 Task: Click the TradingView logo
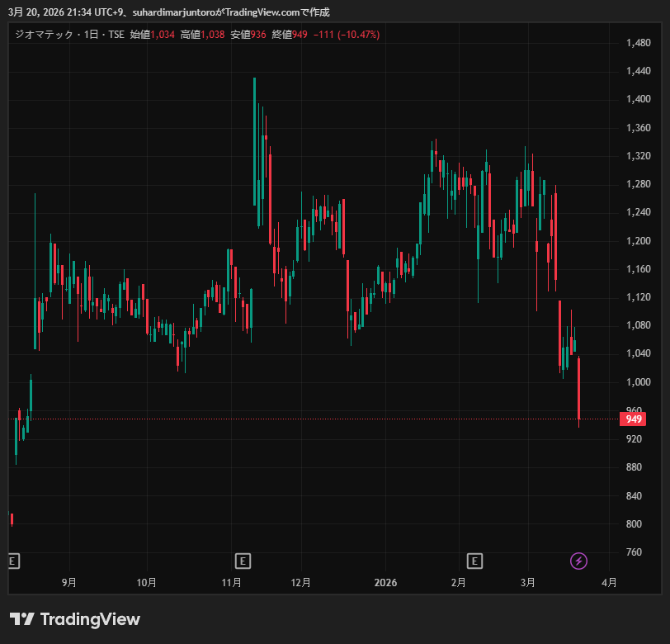click(75, 619)
